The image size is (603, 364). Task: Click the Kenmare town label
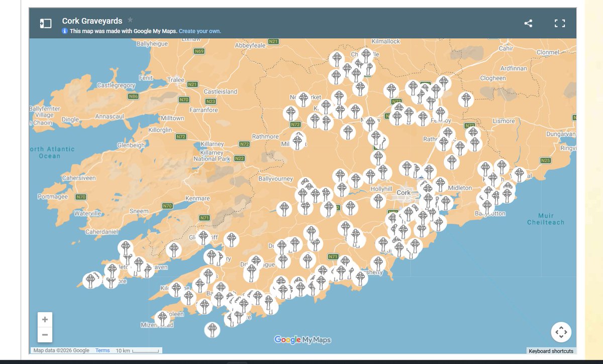coord(197,198)
